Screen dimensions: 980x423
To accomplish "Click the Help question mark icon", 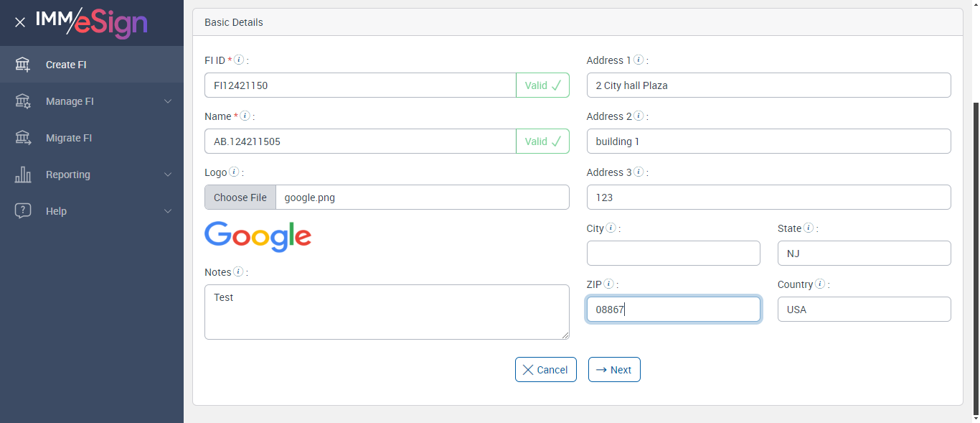I will (x=23, y=211).
